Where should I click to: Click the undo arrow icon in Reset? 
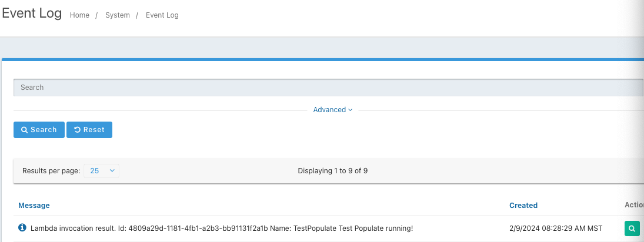tap(77, 130)
